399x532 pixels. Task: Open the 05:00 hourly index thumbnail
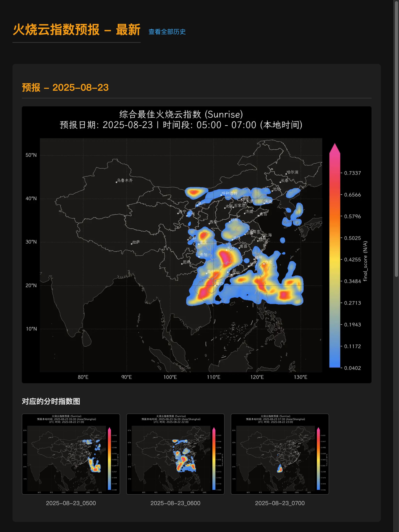(71, 454)
